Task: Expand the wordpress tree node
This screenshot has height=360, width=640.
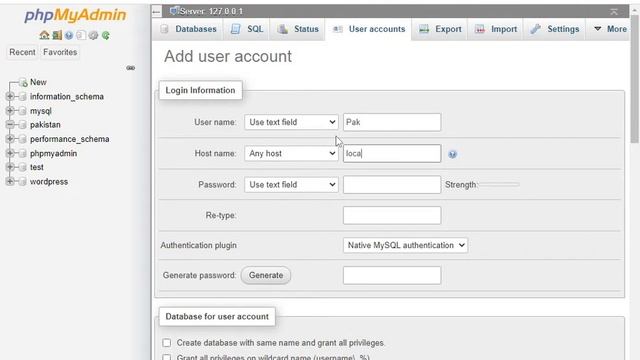Action: (10, 182)
